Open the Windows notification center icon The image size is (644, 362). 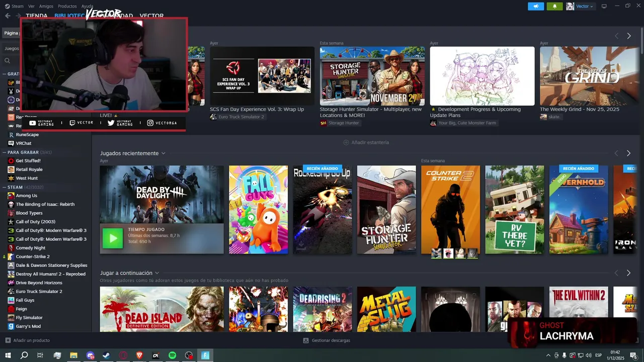633,355
